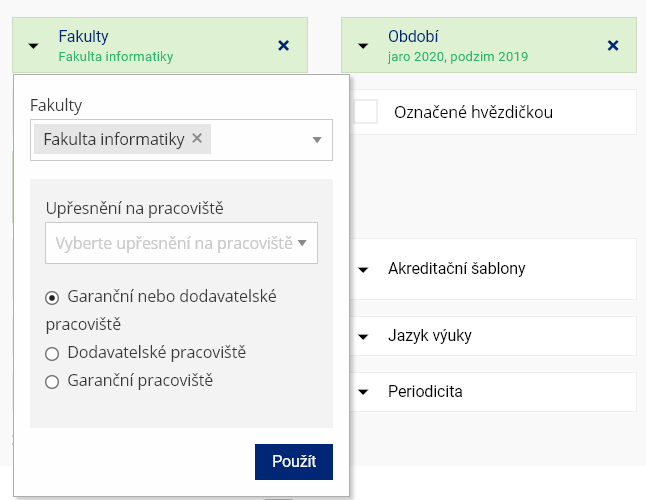
Task: Select Dodavatelské pracoviště radio option
Action: [52, 353]
